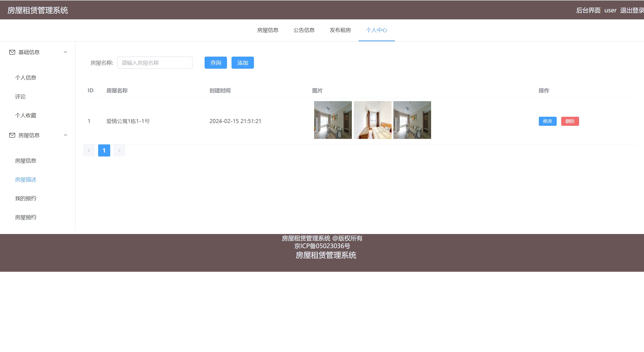Open 个人收藏 in the sidebar
Viewport: 644px width, 352px height.
tap(26, 115)
